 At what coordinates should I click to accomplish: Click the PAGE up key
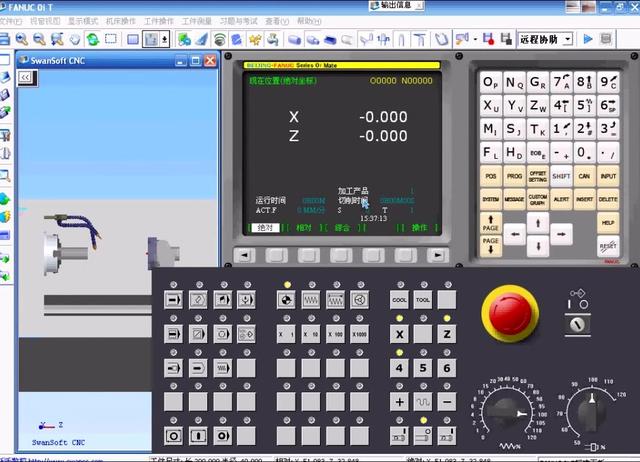point(491,223)
